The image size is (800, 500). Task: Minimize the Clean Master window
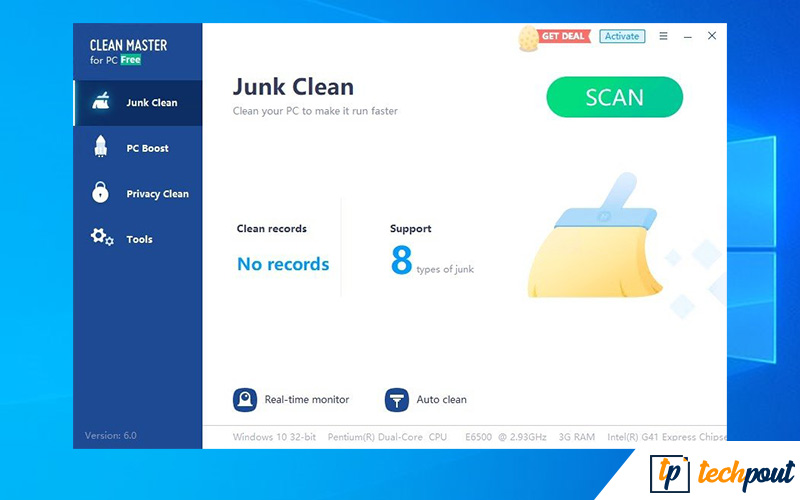pos(688,36)
